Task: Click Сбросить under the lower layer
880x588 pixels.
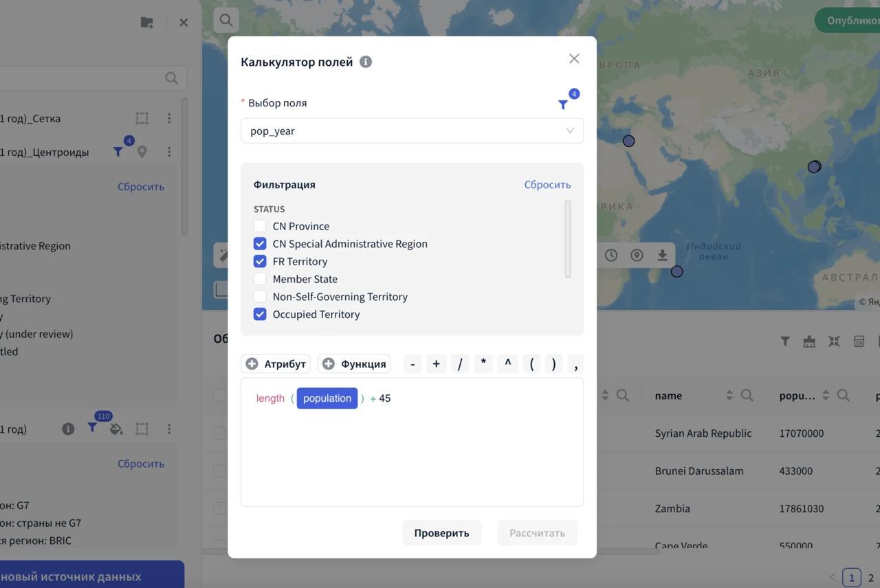Action: [x=141, y=464]
